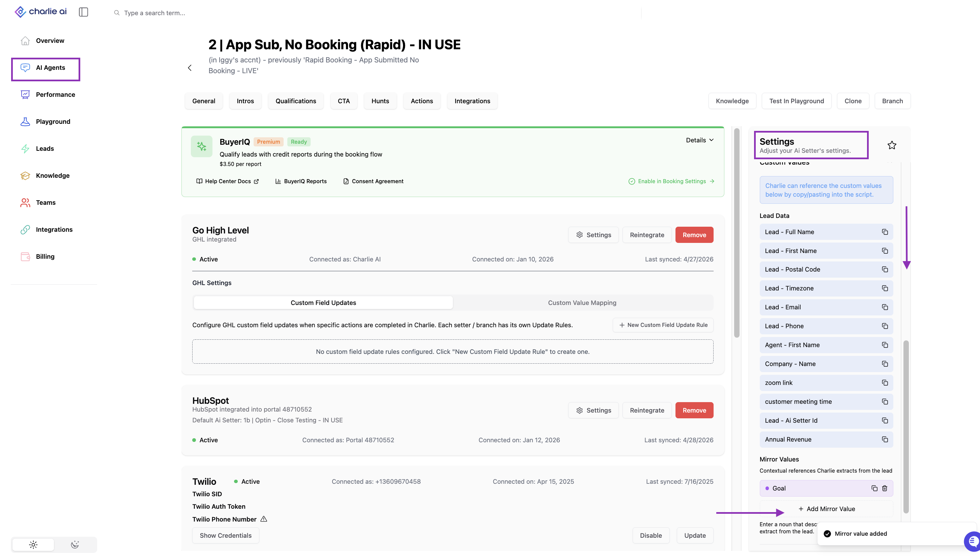Open BuyerIQ Reports
Screen dimensions: 980x560
[301, 181]
